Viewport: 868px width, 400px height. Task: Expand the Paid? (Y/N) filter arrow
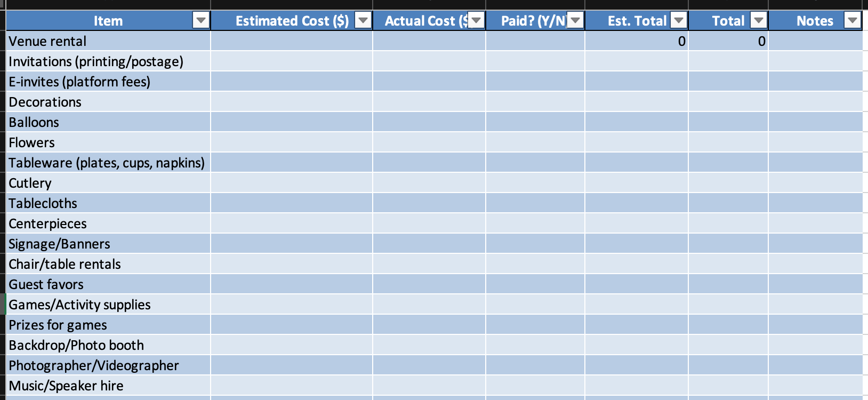click(575, 21)
